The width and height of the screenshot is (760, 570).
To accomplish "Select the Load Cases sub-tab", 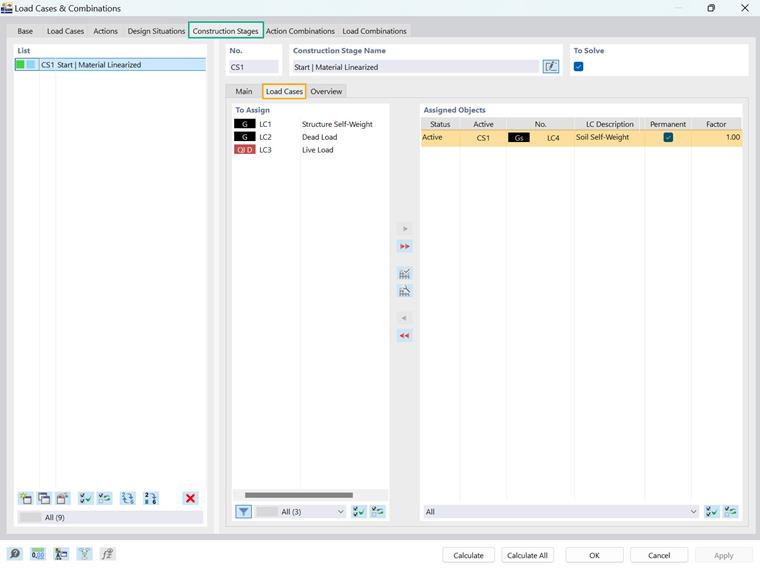I will [x=284, y=91].
